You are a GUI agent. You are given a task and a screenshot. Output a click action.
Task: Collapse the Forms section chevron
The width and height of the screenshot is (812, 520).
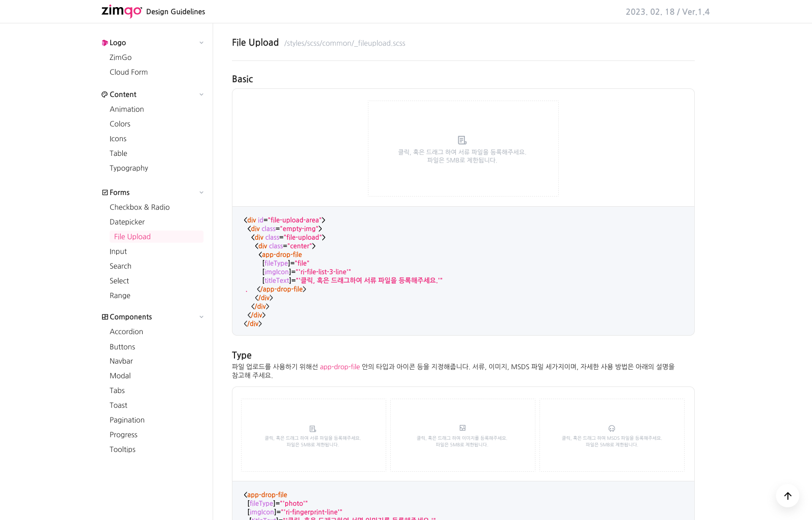[201, 193]
